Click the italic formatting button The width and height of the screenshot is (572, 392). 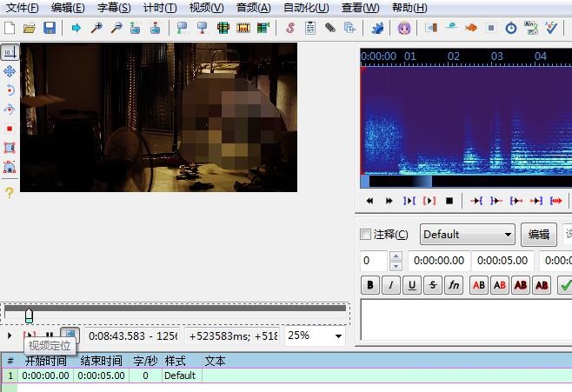391,284
